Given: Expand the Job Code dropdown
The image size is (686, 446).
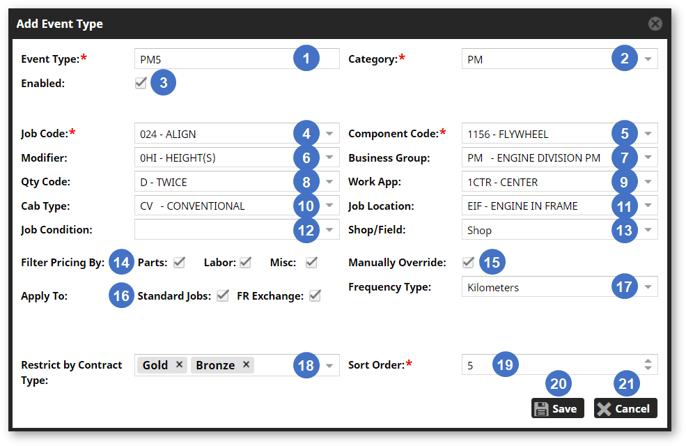Looking at the screenshot, I should pyautogui.click(x=330, y=134).
